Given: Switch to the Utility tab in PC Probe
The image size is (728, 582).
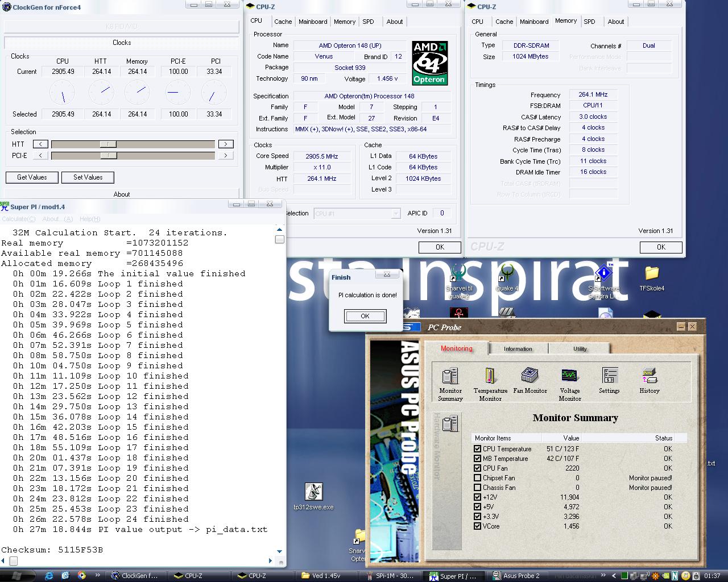Looking at the screenshot, I should [580, 349].
